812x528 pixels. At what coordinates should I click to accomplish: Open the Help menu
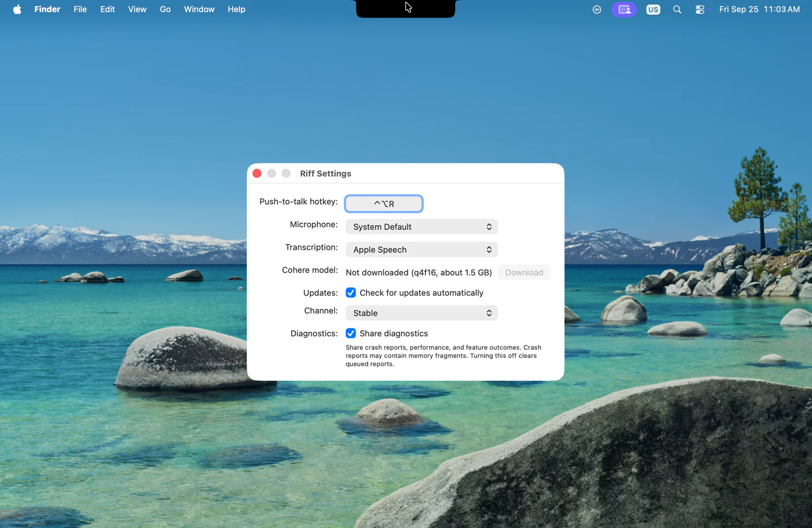click(x=236, y=9)
